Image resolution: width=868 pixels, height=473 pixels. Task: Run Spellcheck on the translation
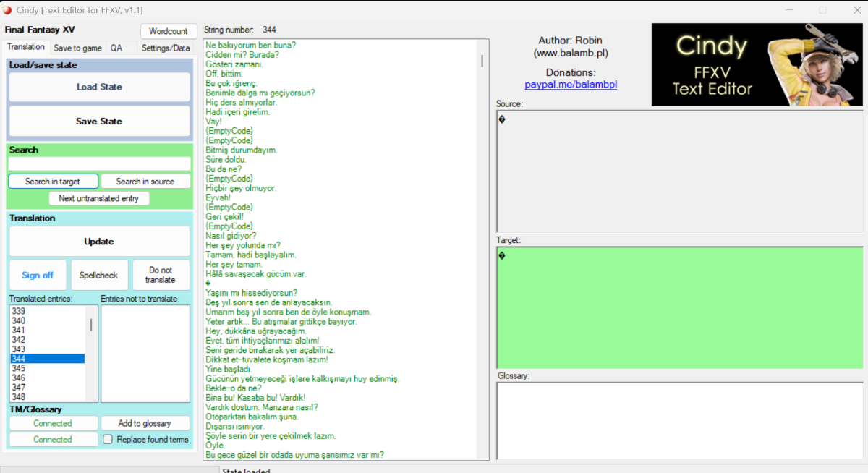(99, 275)
